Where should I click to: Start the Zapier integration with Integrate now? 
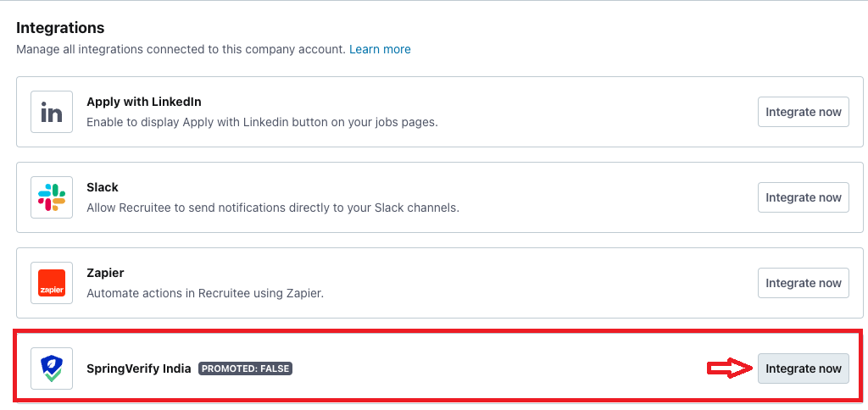click(804, 283)
